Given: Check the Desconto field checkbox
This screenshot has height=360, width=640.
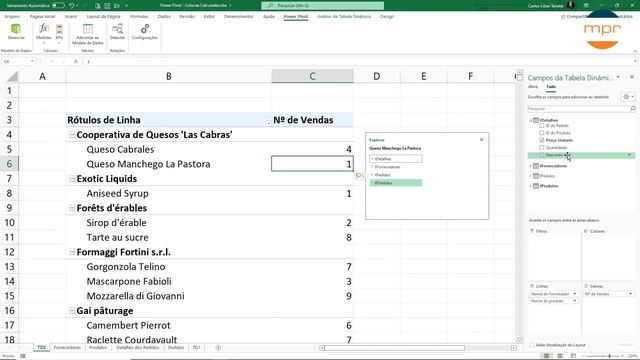Looking at the screenshot, I should click(542, 155).
